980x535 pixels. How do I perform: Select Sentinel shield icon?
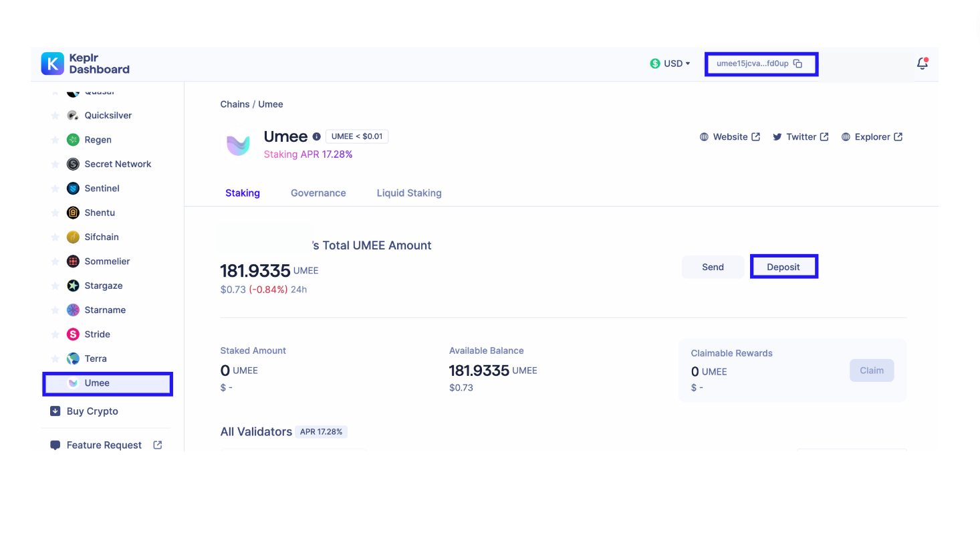coord(73,189)
